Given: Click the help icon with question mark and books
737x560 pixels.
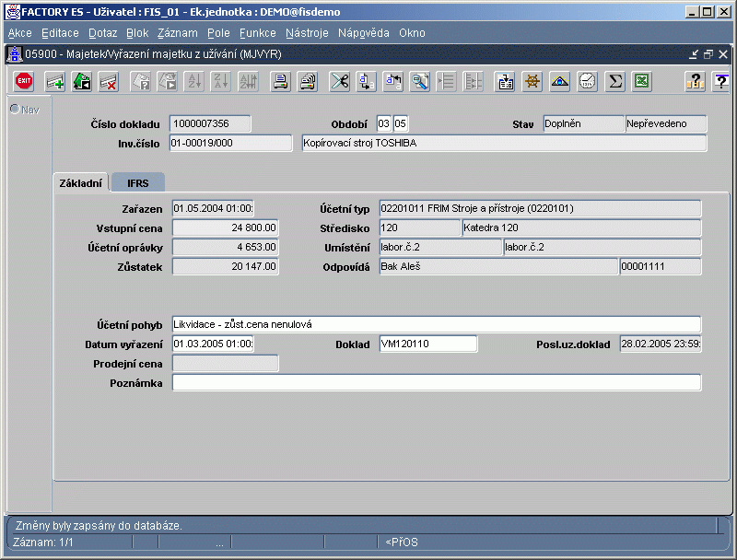Looking at the screenshot, I should pos(696,81).
